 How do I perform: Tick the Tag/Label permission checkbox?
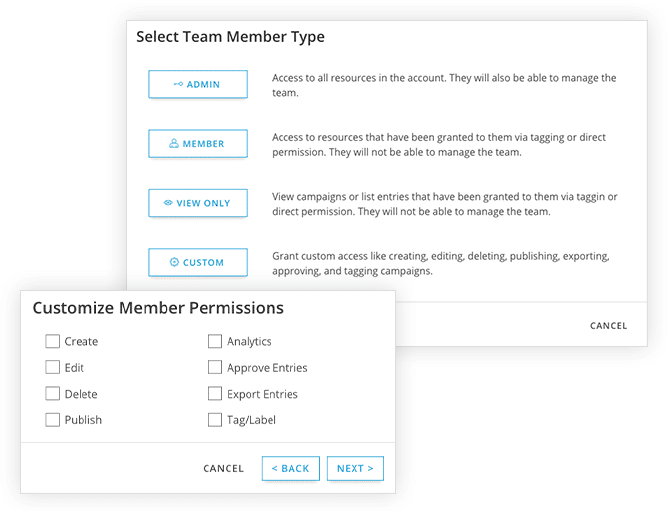(215, 420)
